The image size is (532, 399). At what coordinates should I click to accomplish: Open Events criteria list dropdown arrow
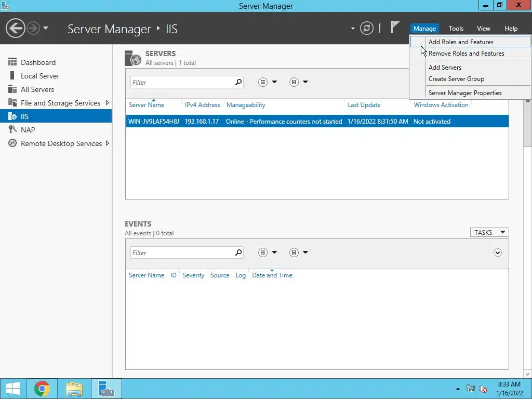[274, 252]
